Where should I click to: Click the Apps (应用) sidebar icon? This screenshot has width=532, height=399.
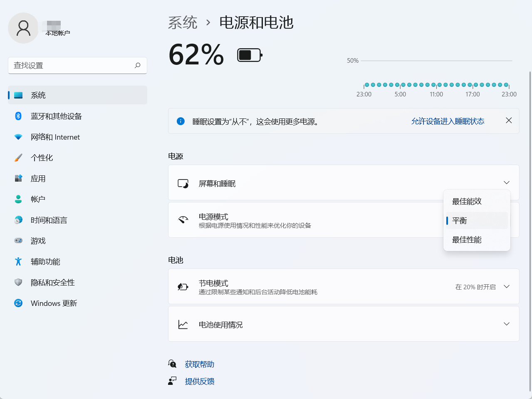tap(18, 178)
